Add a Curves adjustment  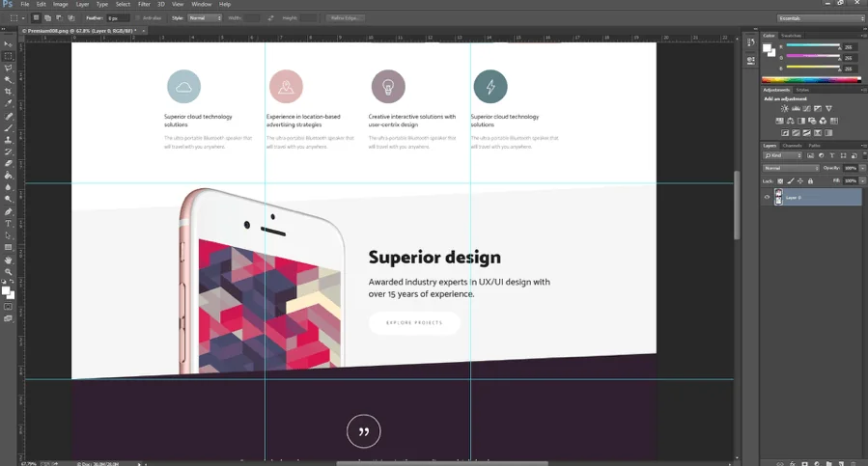(806, 108)
